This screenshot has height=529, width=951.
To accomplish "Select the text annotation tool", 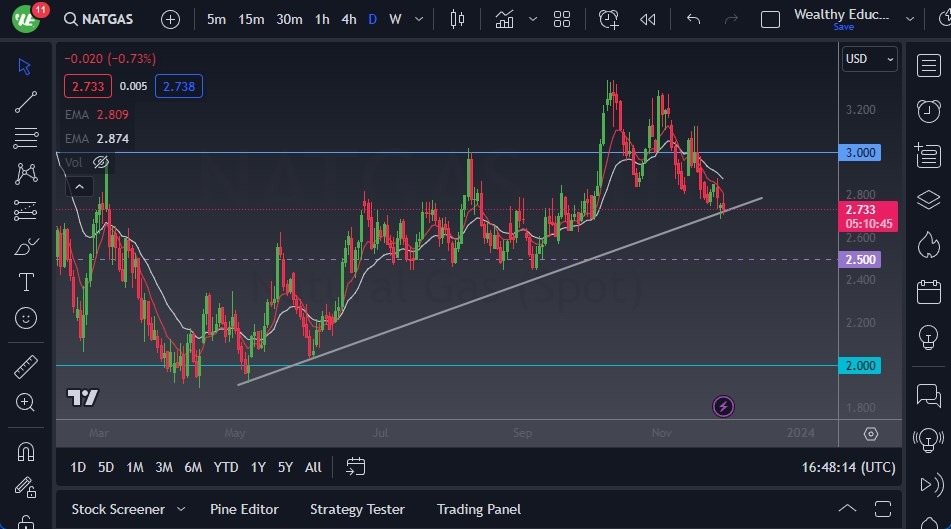I will [x=26, y=282].
